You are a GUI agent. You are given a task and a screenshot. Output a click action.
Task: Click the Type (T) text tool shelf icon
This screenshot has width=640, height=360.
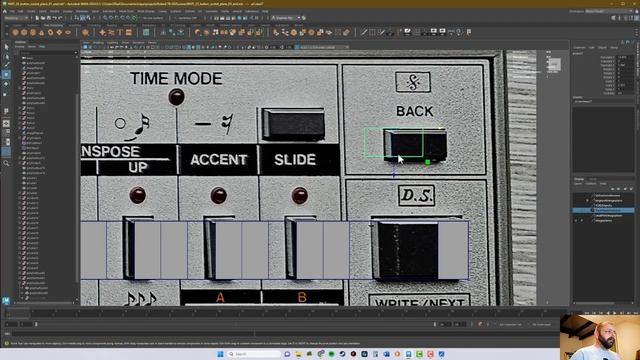(120, 32)
